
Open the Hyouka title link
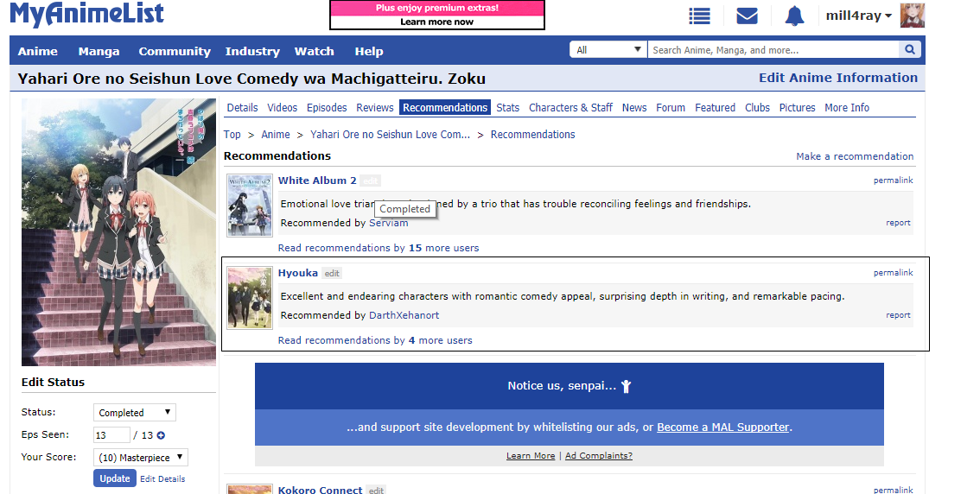pos(297,273)
